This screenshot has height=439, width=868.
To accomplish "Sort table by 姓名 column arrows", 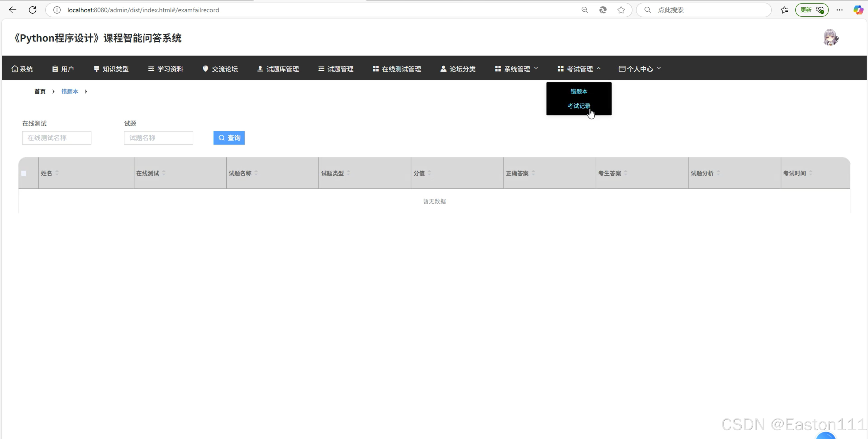I will [x=57, y=173].
